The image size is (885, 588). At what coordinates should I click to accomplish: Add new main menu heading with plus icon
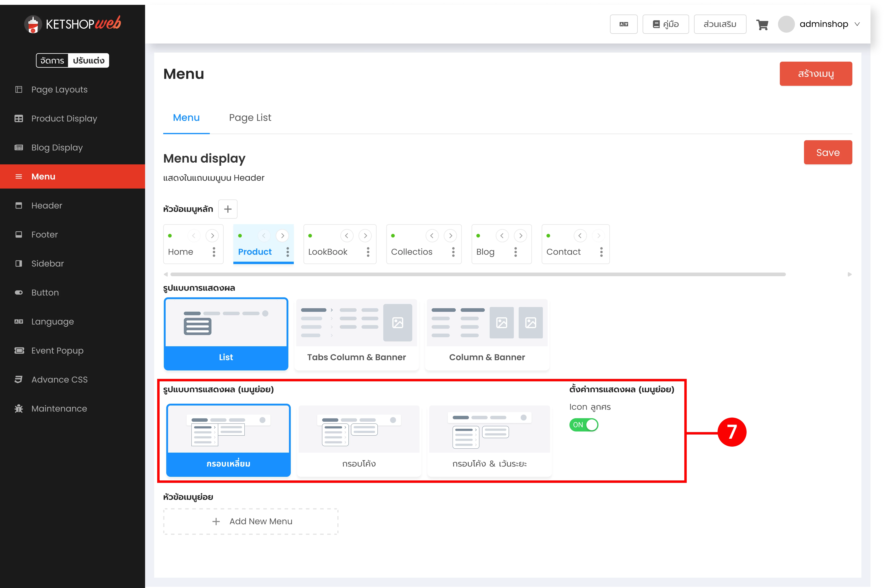(x=228, y=209)
